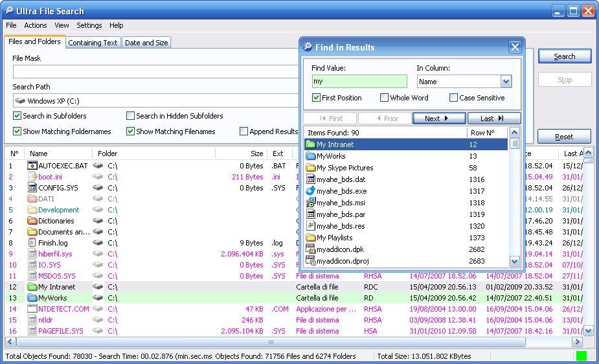Click the MyWorks folder icon in main list
Screen dimensions: 599x364
click(x=32, y=298)
